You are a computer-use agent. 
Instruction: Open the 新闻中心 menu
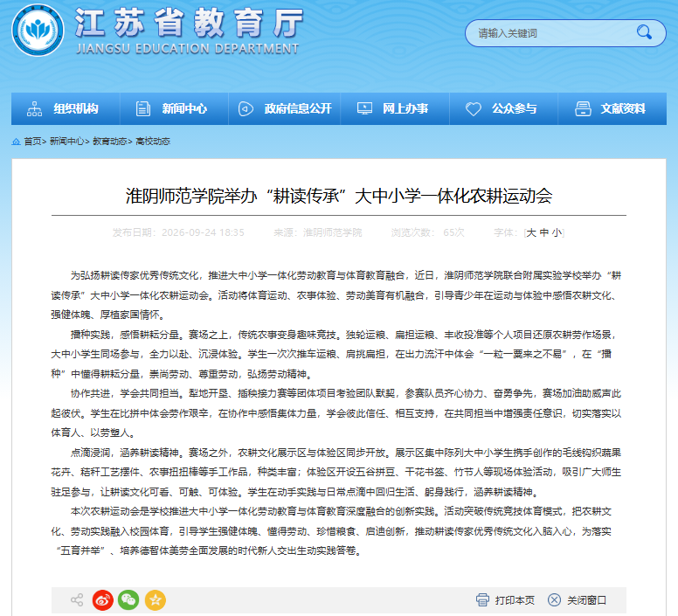click(x=174, y=108)
